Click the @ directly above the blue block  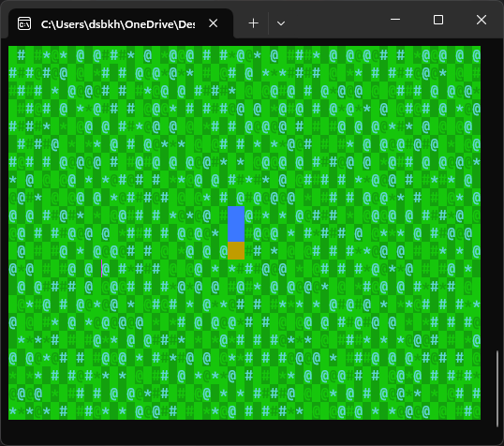[x=241, y=198]
